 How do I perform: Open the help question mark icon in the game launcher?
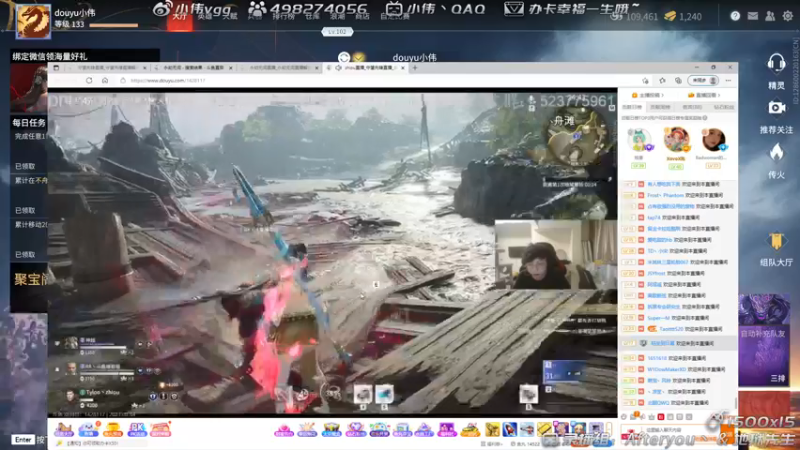tap(735, 16)
